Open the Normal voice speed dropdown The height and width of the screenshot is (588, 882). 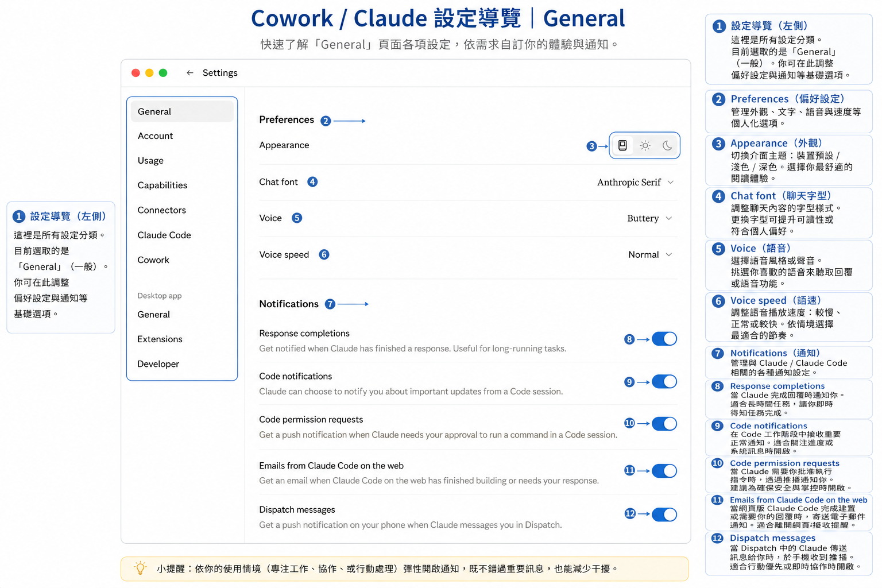coord(651,254)
